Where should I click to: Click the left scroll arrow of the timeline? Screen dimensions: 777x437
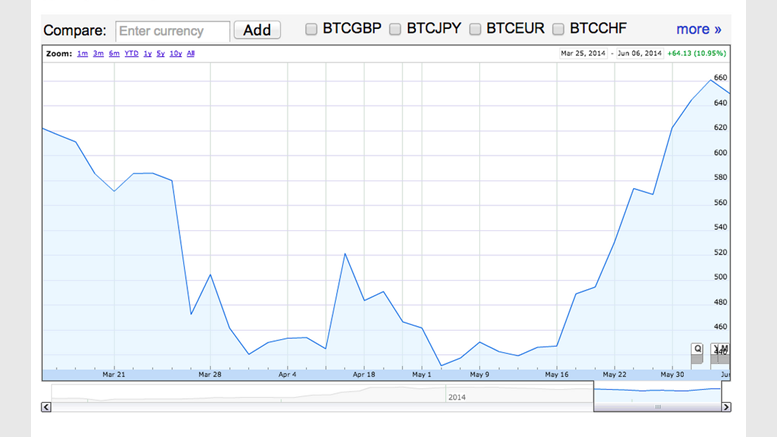(x=46, y=407)
